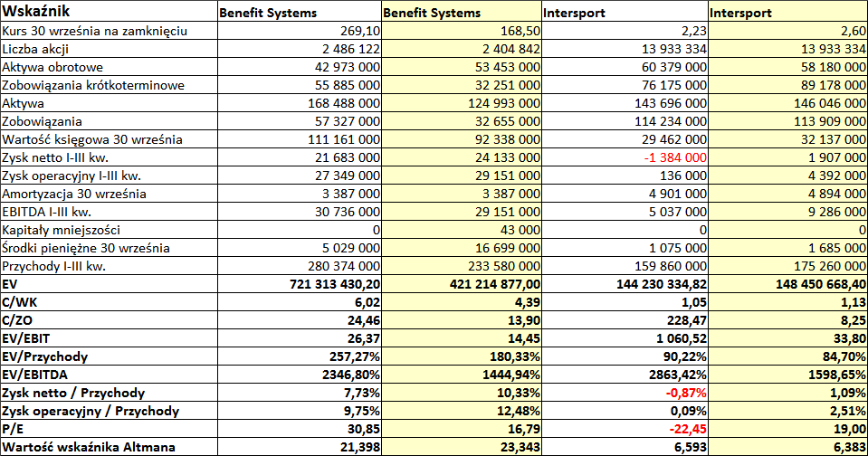
Task: Click the cell showing 228,47
Action: (625, 320)
